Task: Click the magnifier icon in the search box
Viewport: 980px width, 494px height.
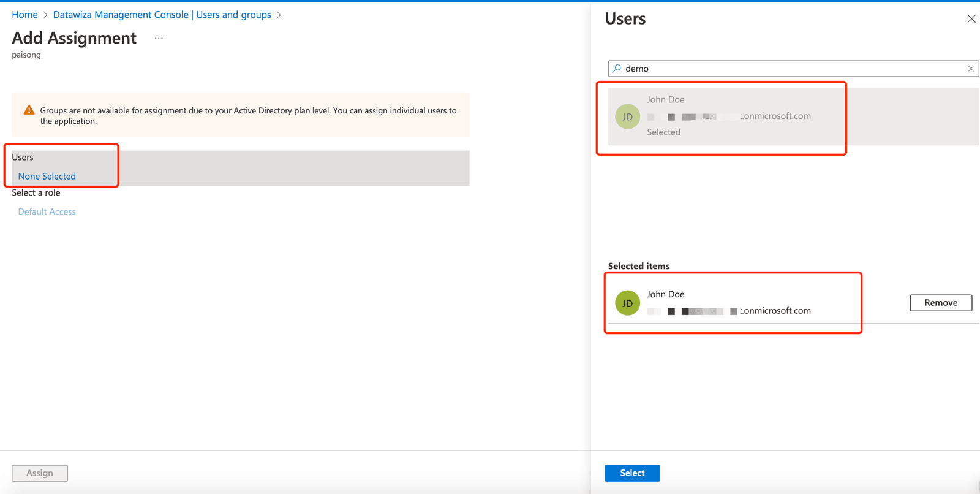Action: click(617, 69)
